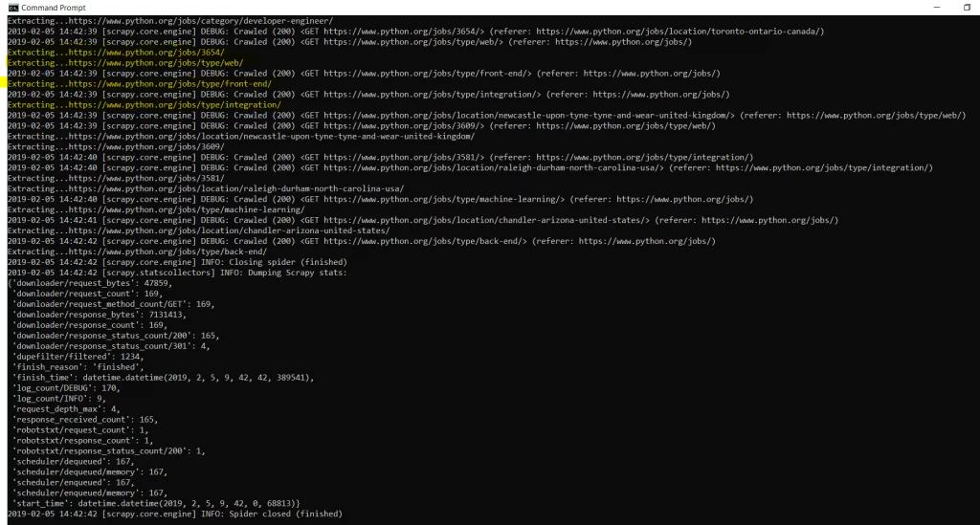Click the 'Command Prompt' window title text
The height and width of the screenshot is (525, 980).
point(54,8)
